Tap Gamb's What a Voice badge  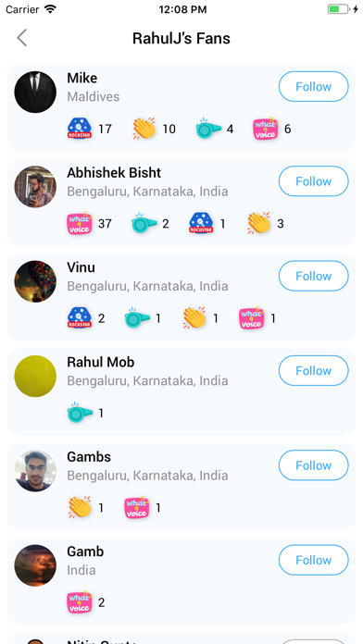pos(80,602)
